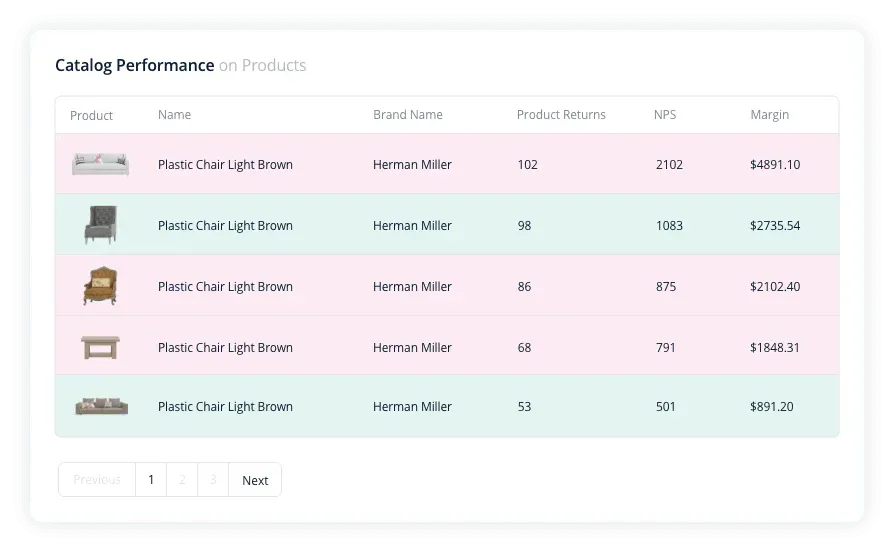Sort the table by Margin header
This screenshot has height=552, width=894.
[x=769, y=115]
